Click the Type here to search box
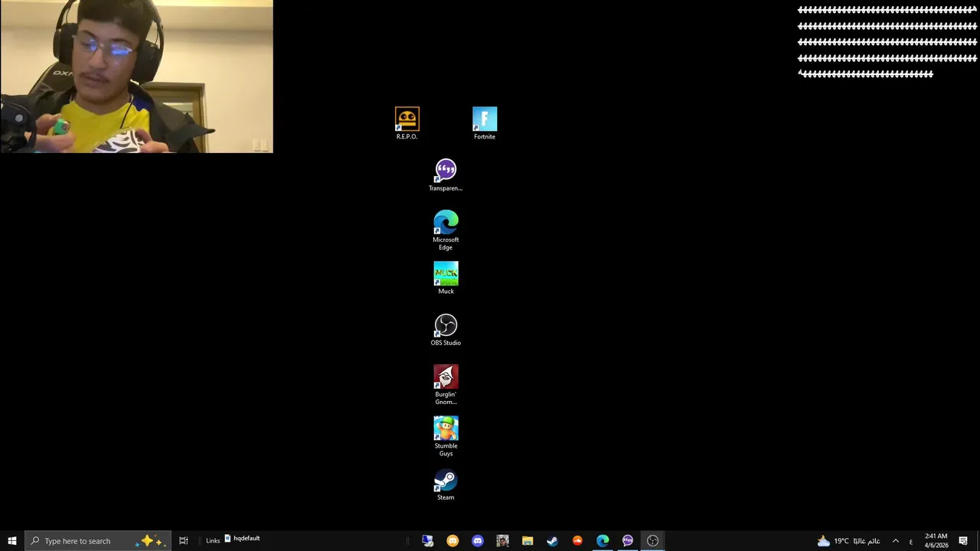Viewport: 980px width, 551px height. pyautogui.click(x=97, y=541)
